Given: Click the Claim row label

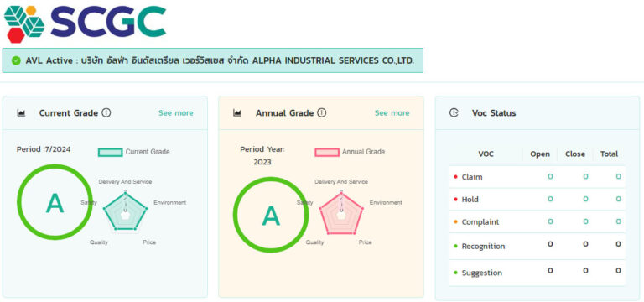Looking at the screenshot, I should click(472, 177).
